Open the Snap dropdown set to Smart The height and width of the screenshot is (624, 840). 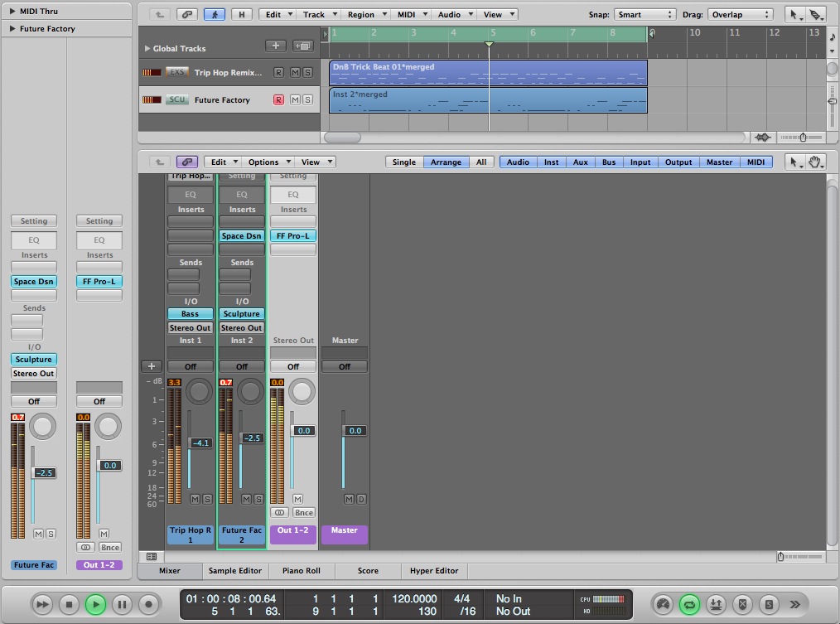point(644,14)
